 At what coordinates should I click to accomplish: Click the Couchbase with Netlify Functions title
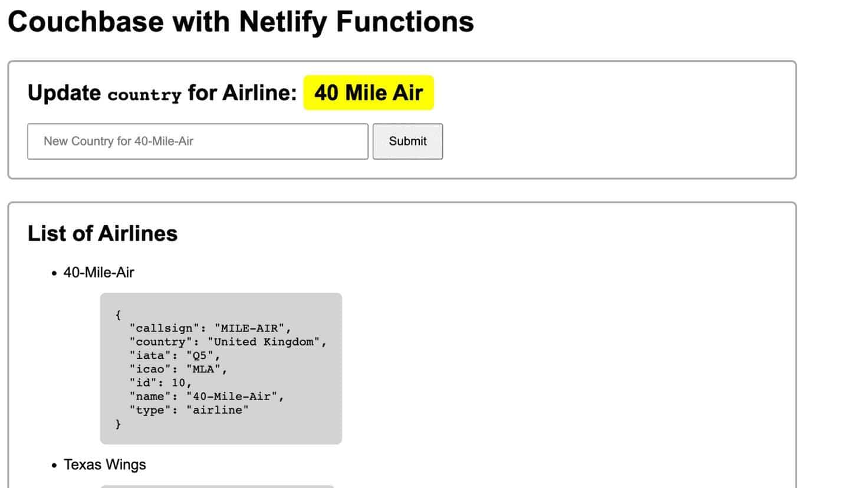[x=239, y=22]
